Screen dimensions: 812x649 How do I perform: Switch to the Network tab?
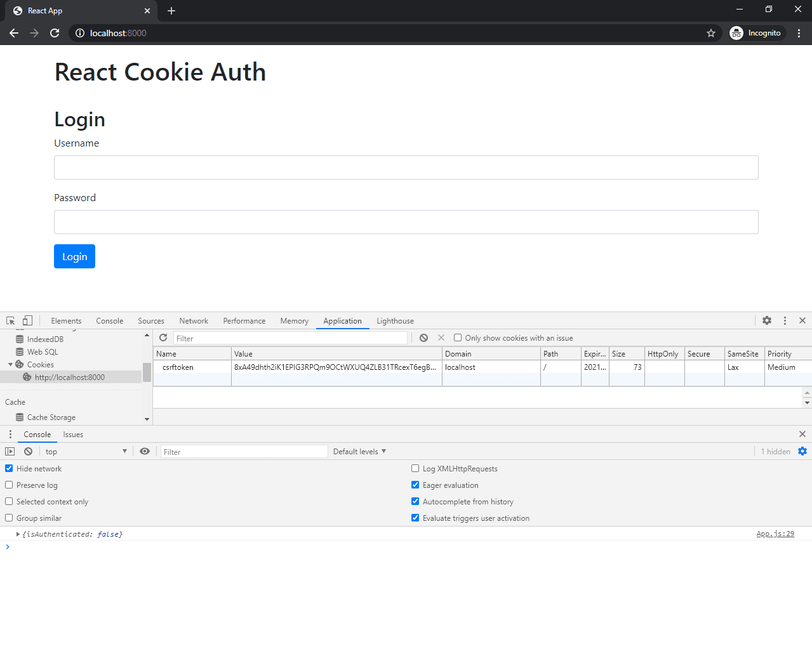click(x=193, y=320)
